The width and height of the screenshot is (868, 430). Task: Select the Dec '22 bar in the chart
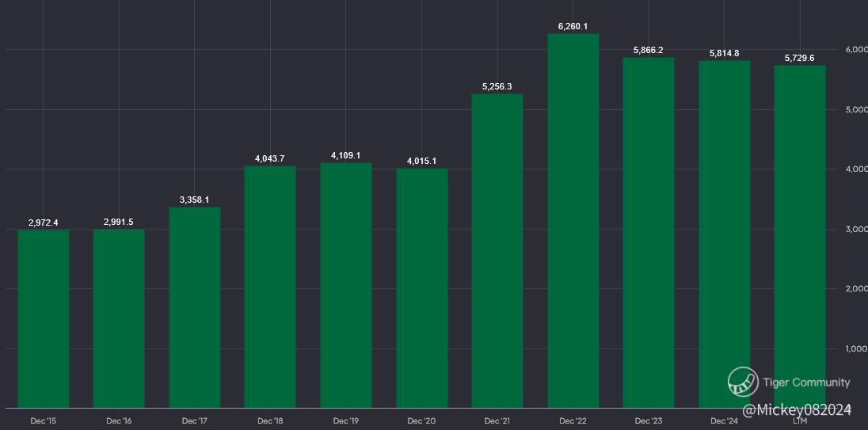click(x=573, y=221)
